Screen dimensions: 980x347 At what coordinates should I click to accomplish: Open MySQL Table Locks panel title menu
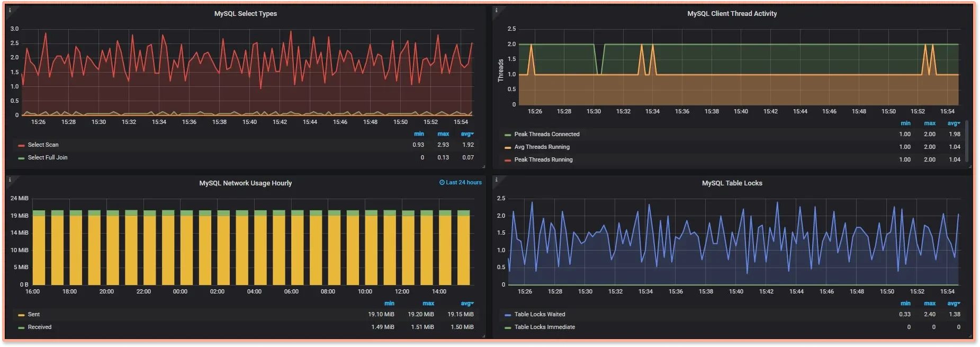[732, 183]
